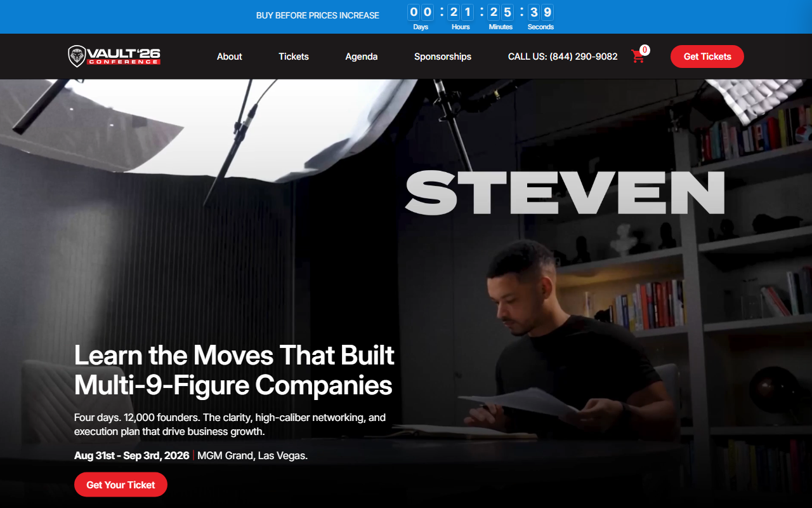
Task: Click the countdown Hours digits
Action: pyautogui.click(x=461, y=12)
